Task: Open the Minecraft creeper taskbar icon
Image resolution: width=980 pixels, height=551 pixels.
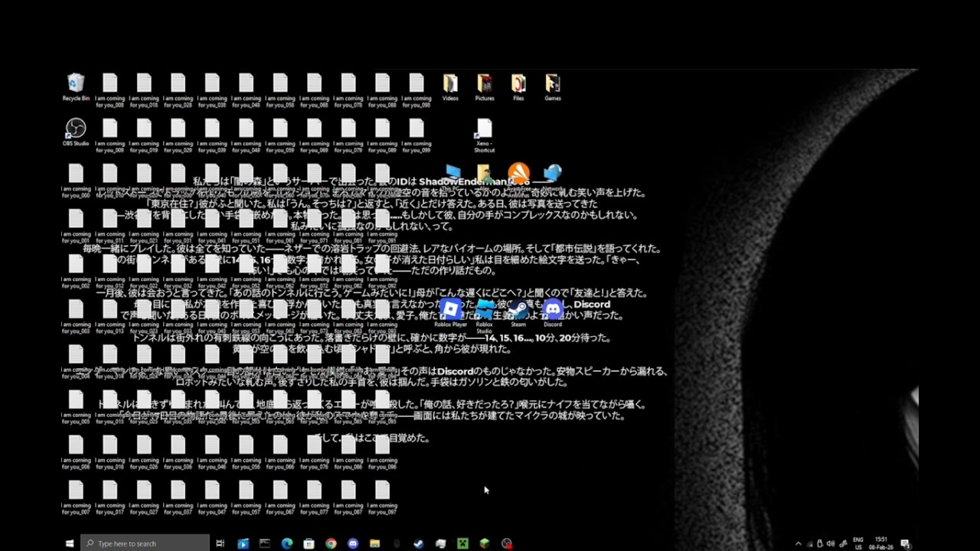Action: pos(462,543)
